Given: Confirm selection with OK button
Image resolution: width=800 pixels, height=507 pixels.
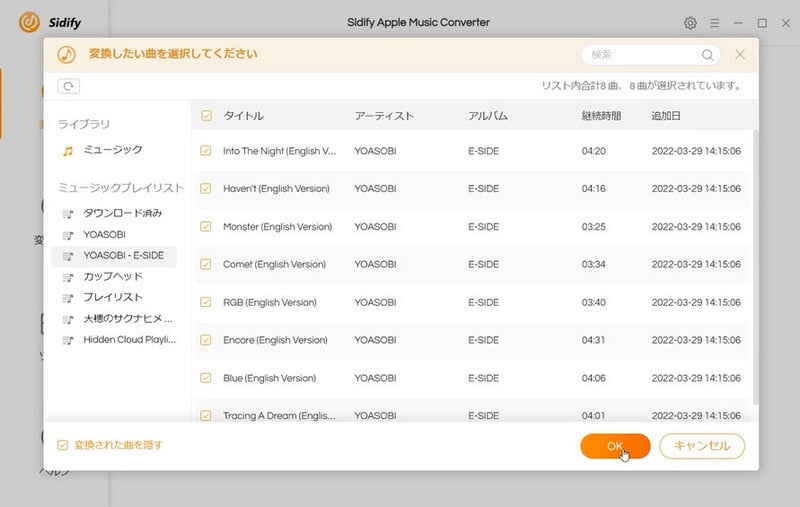Looking at the screenshot, I should 615,446.
